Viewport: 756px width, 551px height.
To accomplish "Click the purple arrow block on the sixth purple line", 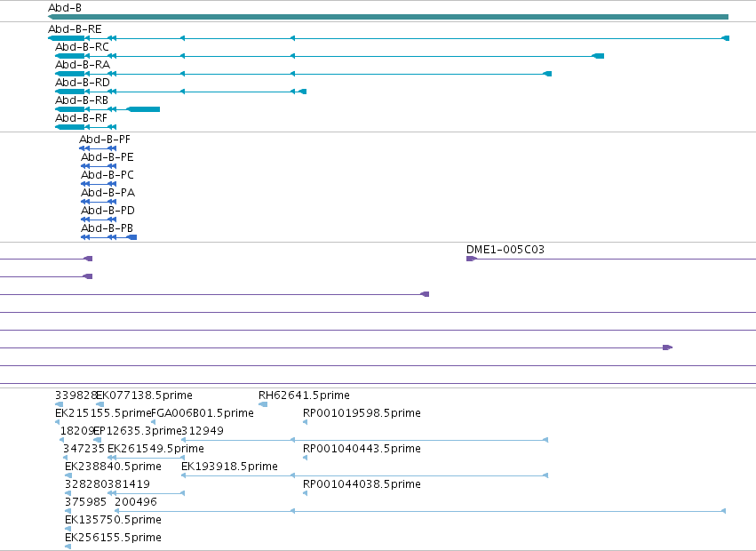I will tap(667, 347).
